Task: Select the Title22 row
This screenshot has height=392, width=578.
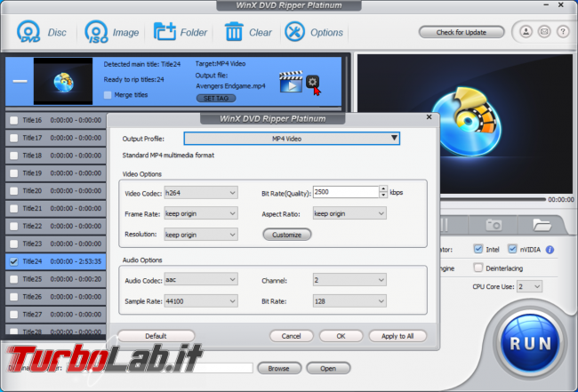Action: [x=56, y=226]
